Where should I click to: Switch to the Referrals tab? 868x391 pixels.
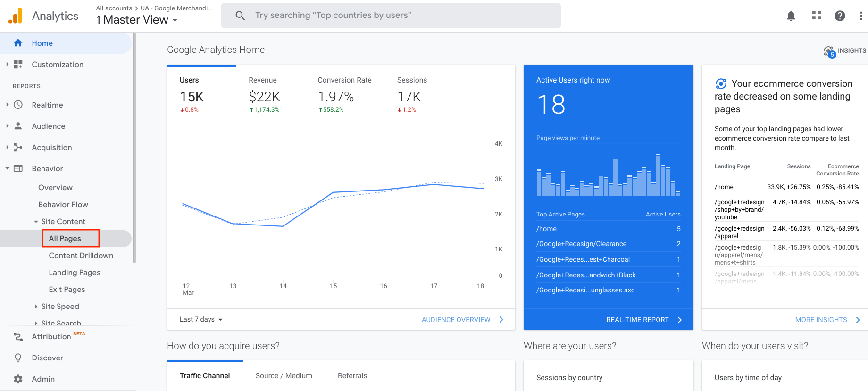[x=352, y=376]
